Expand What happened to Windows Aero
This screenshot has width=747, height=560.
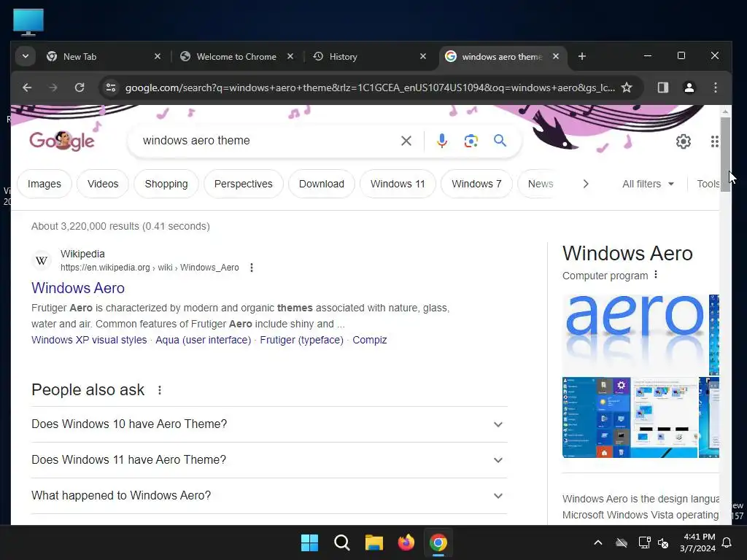[269, 496]
